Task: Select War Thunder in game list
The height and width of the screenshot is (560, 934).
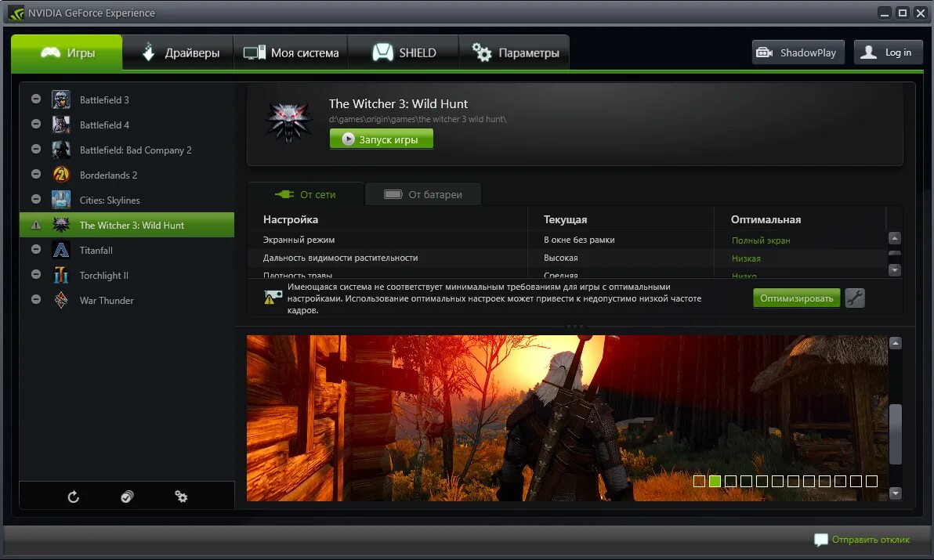Action: pyautogui.click(x=127, y=300)
